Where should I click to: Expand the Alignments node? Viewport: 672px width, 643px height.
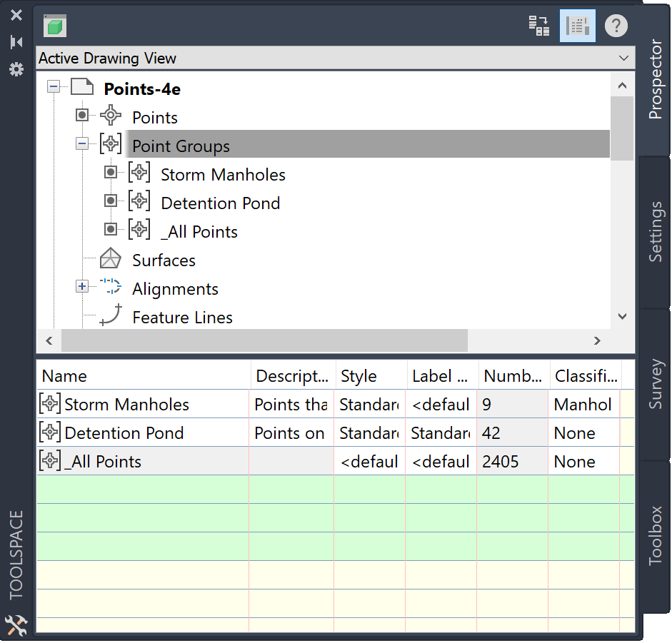(x=81, y=287)
